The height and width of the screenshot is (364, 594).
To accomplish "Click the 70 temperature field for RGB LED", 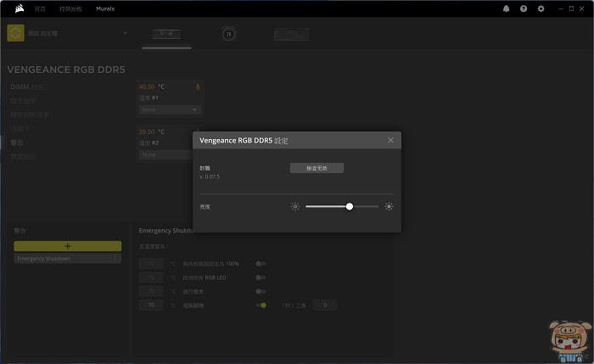I will click(151, 277).
